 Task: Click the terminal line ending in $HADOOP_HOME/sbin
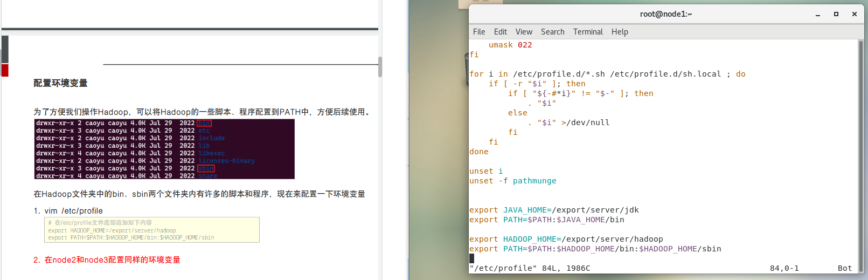pyautogui.click(x=595, y=249)
